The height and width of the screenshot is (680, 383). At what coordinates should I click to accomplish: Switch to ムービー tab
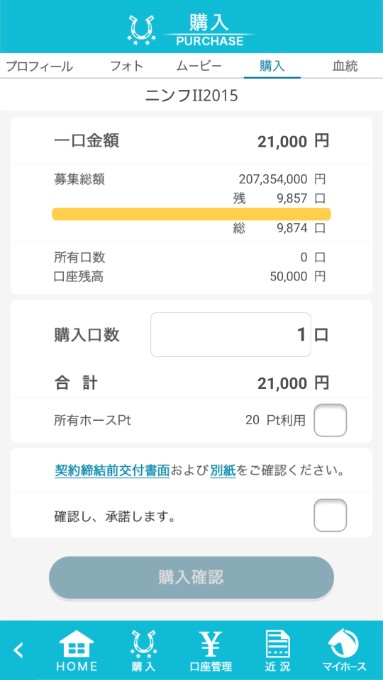point(199,66)
